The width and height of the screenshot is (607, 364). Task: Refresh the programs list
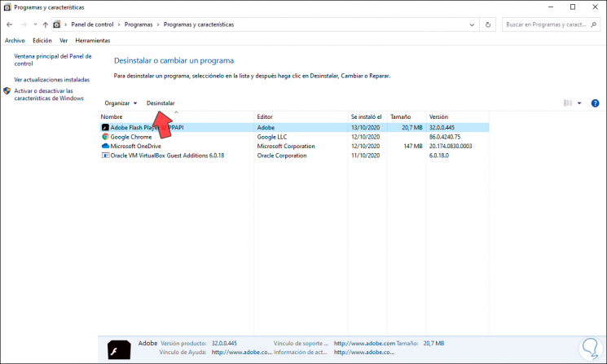click(x=488, y=24)
